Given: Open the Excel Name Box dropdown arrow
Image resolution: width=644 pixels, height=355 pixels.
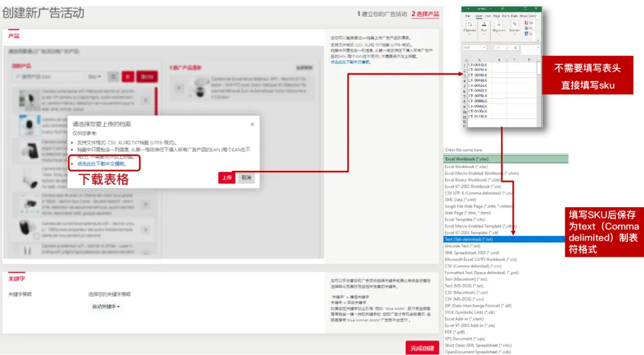Looking at the screenshot, I should tap(484, 48).
